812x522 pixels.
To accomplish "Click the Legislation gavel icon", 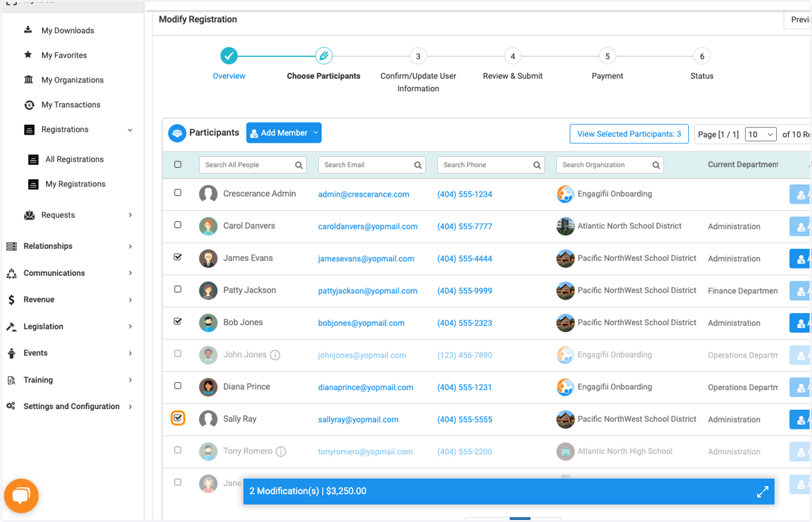I will pyautogui.click(x=12, y=327).
